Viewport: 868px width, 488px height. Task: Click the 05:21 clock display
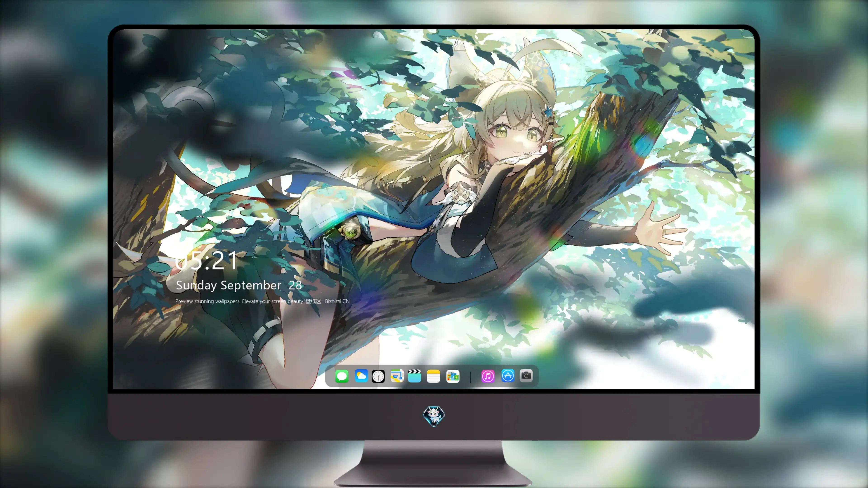pos(206,261)
